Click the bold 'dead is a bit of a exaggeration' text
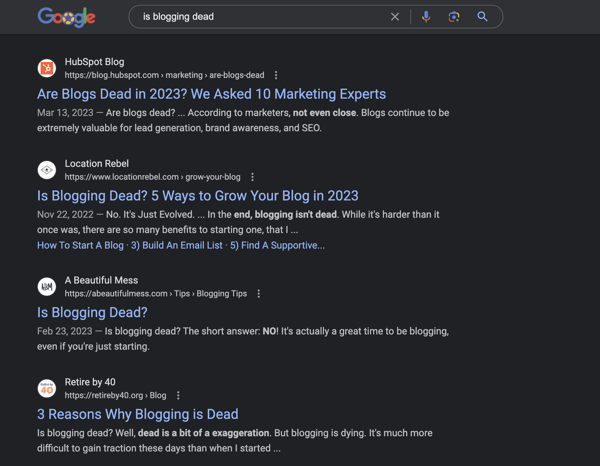 [x=204, y=433]
